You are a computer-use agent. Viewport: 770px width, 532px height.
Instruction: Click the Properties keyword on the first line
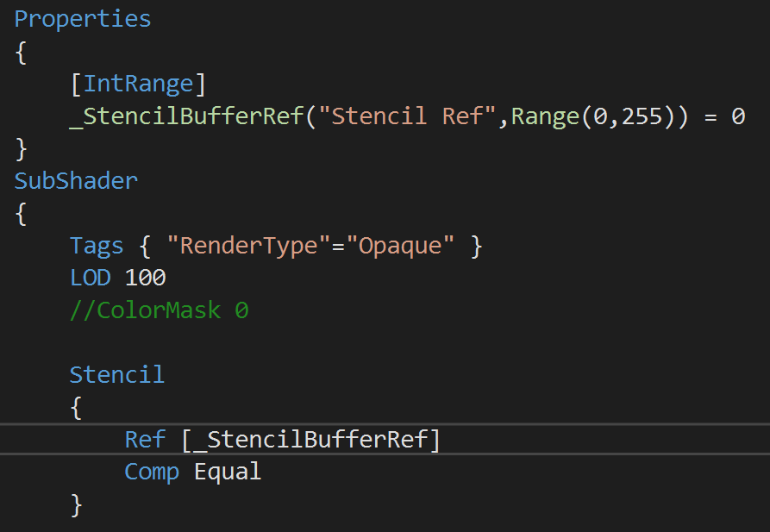click(x=83, y=19)
